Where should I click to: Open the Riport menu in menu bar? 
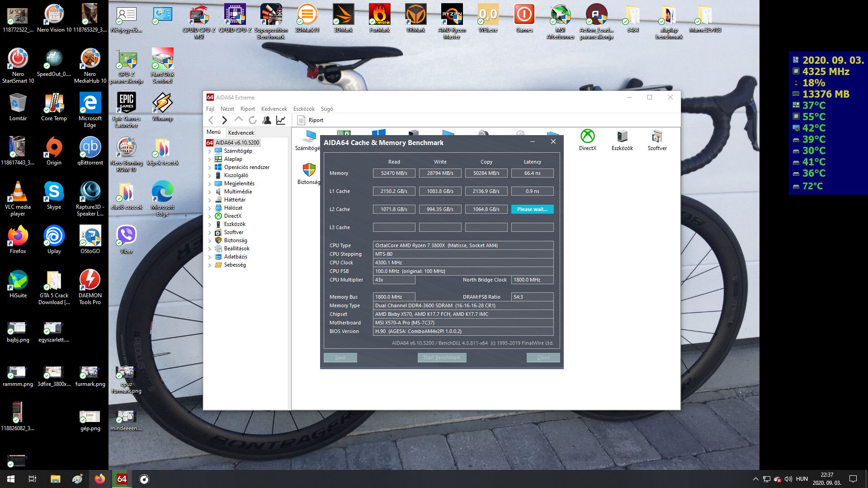point(248,109)
